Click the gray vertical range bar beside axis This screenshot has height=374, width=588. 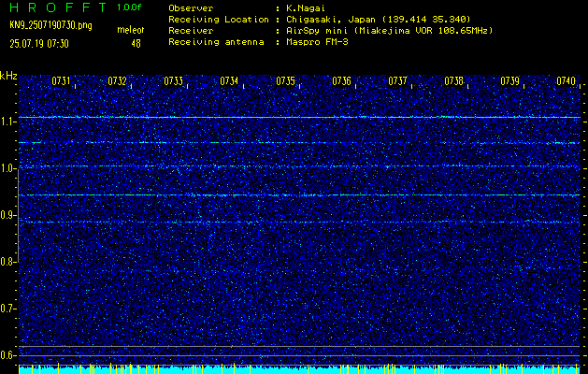[18, 215]
